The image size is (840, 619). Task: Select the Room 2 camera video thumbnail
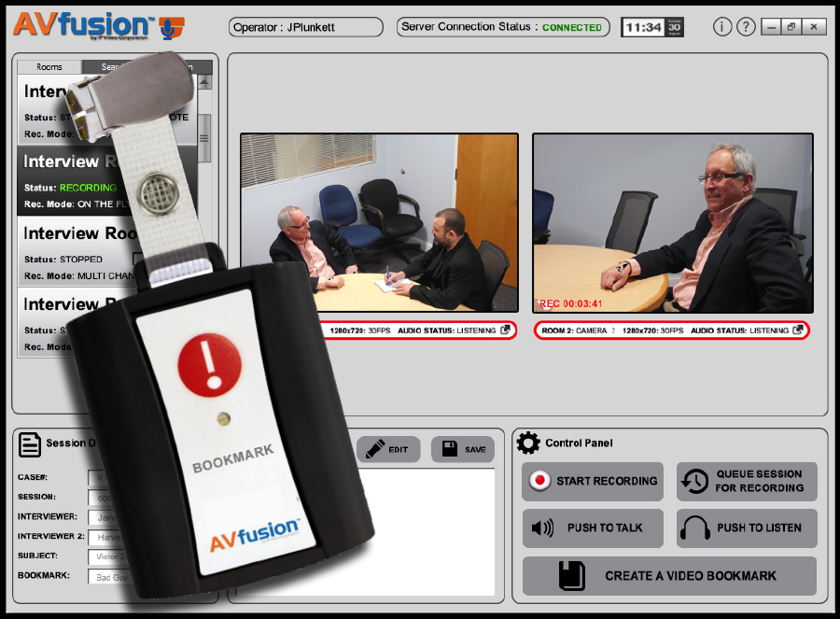[x=672, y=222]
